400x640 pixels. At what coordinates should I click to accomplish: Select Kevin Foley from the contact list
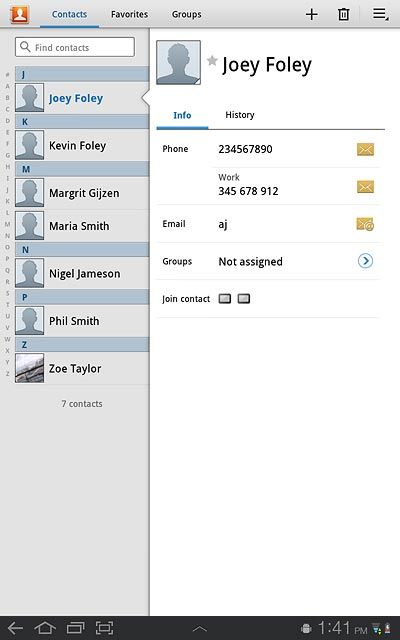82,145
